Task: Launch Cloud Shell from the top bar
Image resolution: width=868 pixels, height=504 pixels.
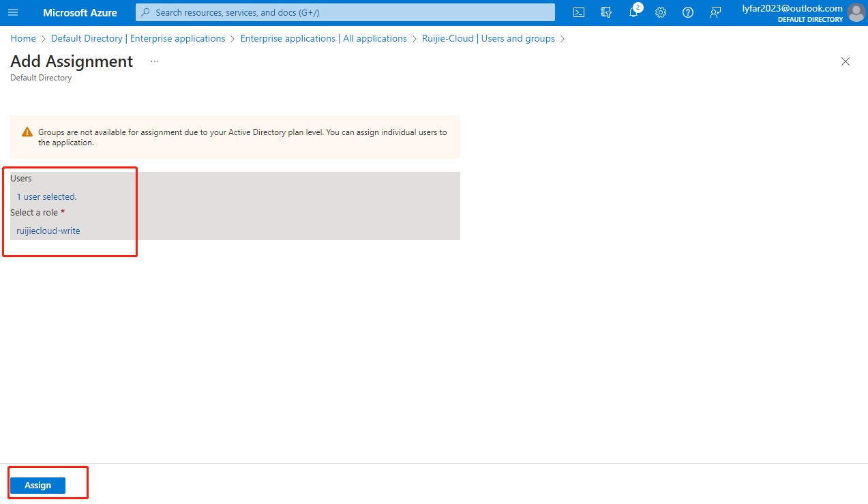Action: coord(578,12)
